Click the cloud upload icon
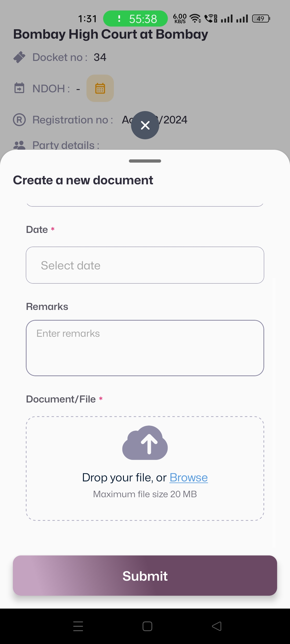 (x=145, y=443)
